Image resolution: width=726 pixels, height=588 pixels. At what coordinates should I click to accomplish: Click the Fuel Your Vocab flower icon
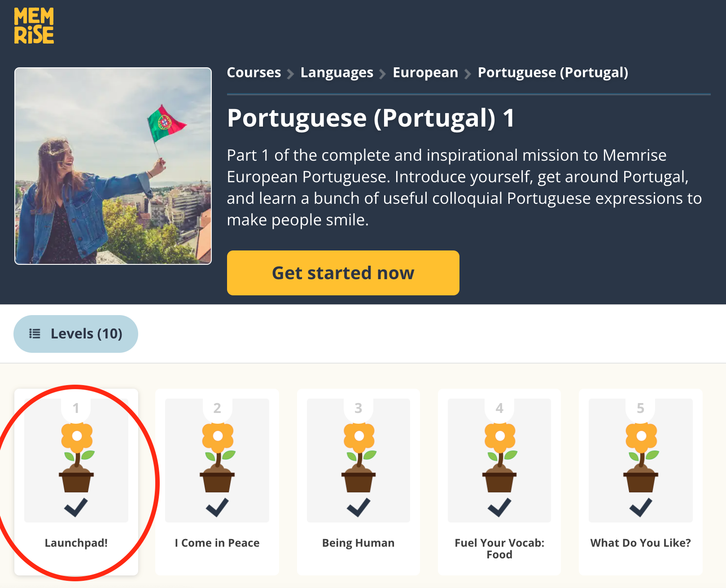(x=499, y=458)
